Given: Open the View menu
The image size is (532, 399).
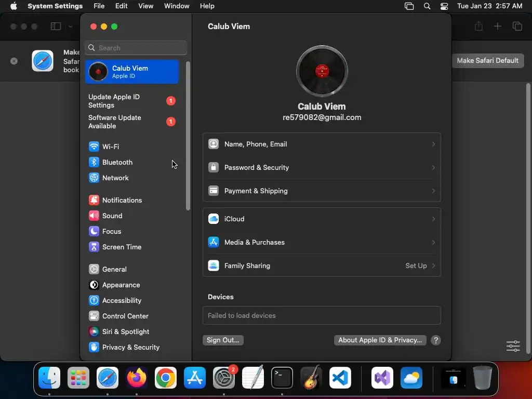Looking at the screenshot, I should (145, 6).
